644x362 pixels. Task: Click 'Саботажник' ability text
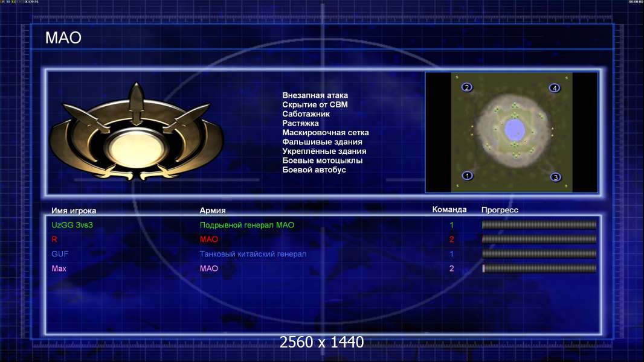(306, 114)
